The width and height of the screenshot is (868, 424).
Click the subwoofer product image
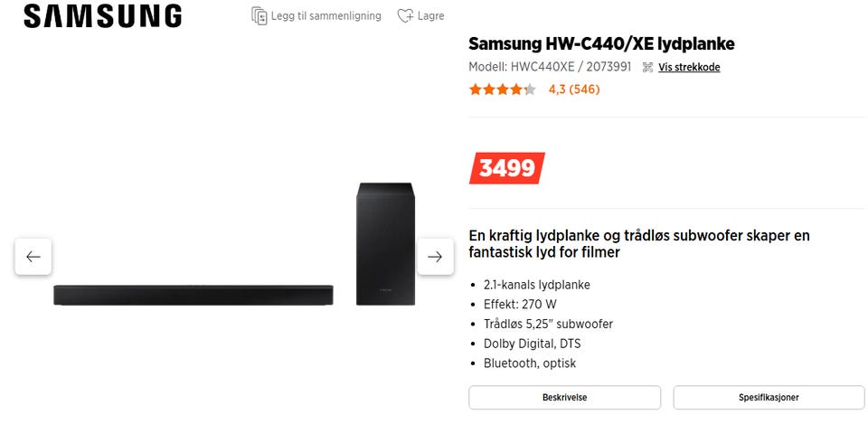tap(386, 243)
